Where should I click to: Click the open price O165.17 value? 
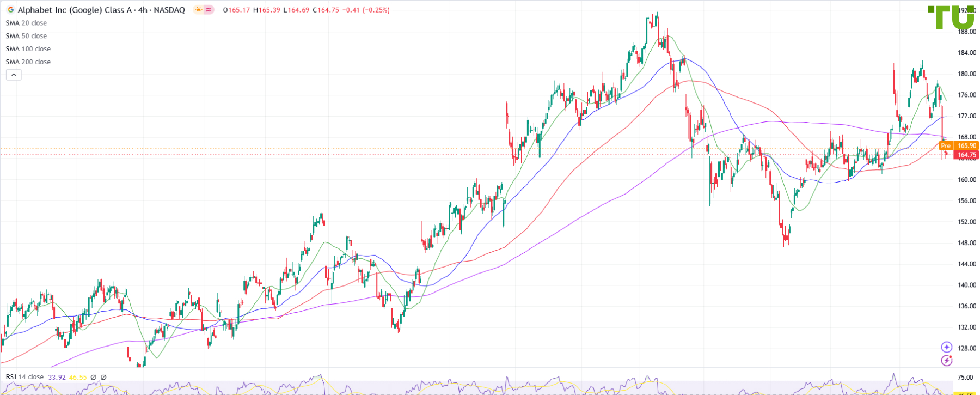237,10
